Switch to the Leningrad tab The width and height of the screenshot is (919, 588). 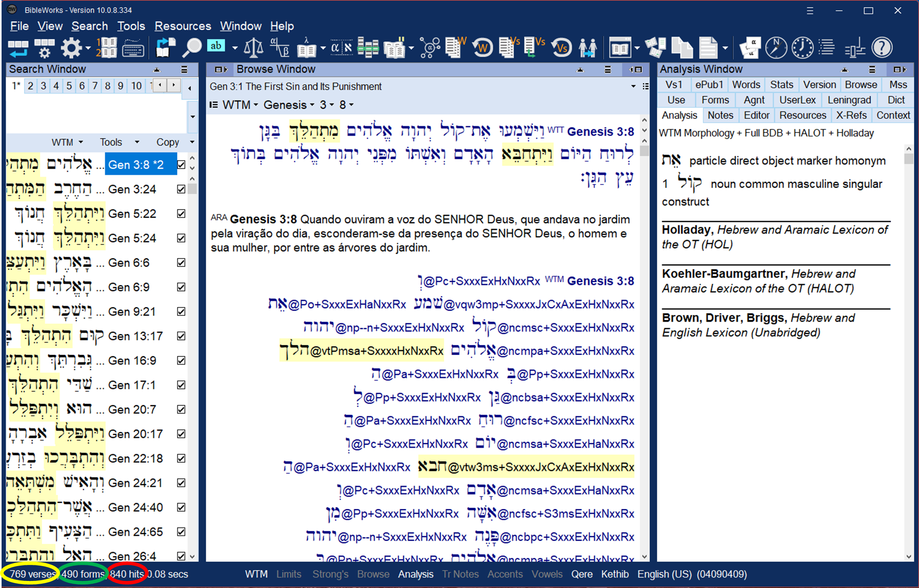[849, 100]
